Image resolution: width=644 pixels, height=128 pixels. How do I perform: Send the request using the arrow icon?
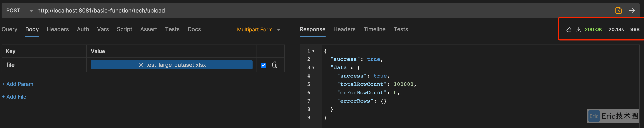[x=632, y=11]
